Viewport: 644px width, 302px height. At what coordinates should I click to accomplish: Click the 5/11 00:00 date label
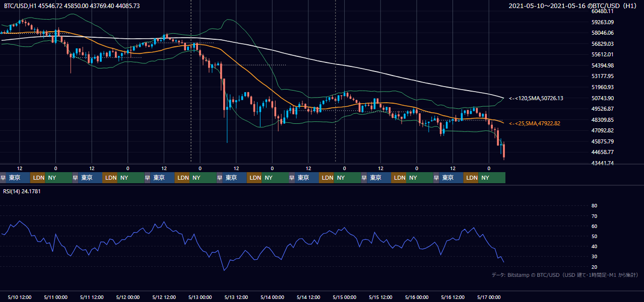[55, 297]
